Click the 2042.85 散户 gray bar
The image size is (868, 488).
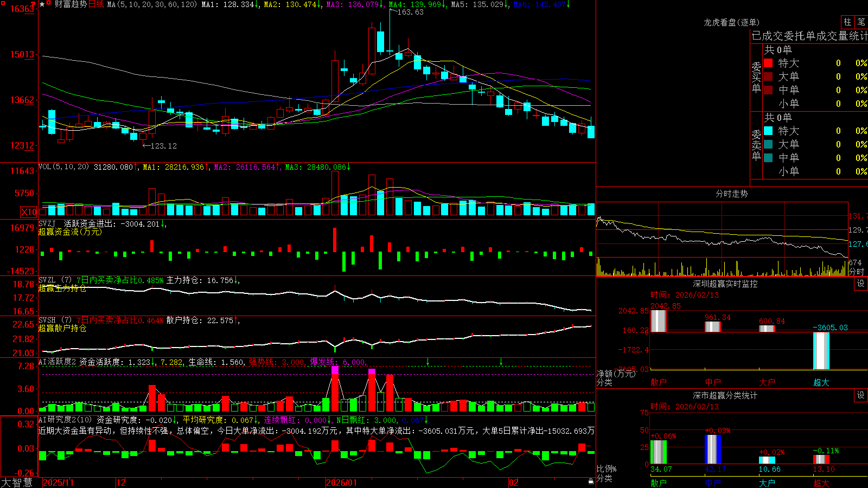pos(658,321)
